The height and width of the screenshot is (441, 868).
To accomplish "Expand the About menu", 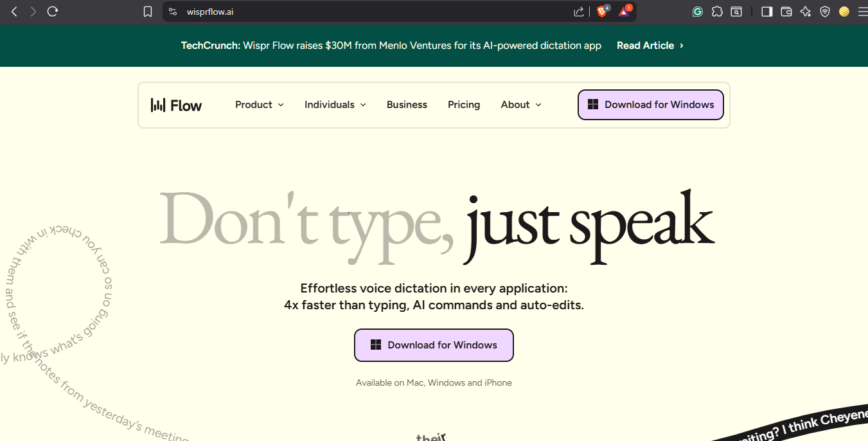I will point(521,105).
